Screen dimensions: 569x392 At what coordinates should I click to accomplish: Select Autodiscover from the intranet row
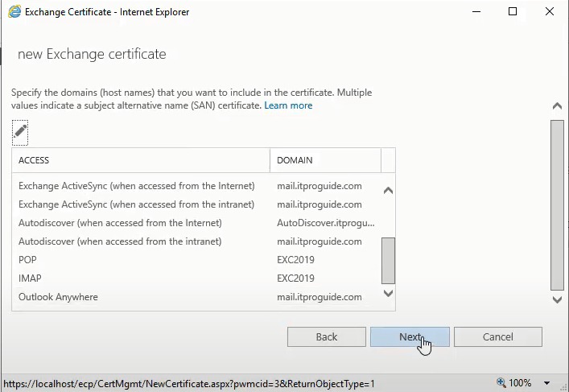[x=196, y=241]
